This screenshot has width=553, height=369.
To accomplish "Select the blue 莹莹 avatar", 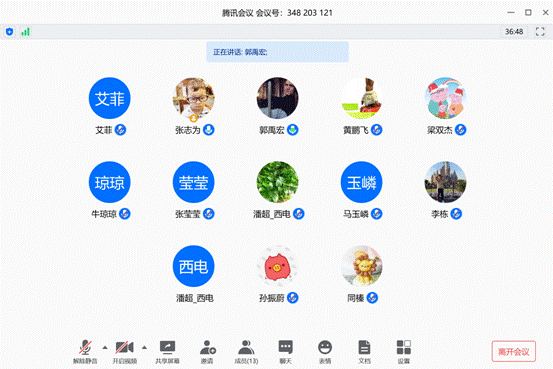I will [x=194, y=182].
